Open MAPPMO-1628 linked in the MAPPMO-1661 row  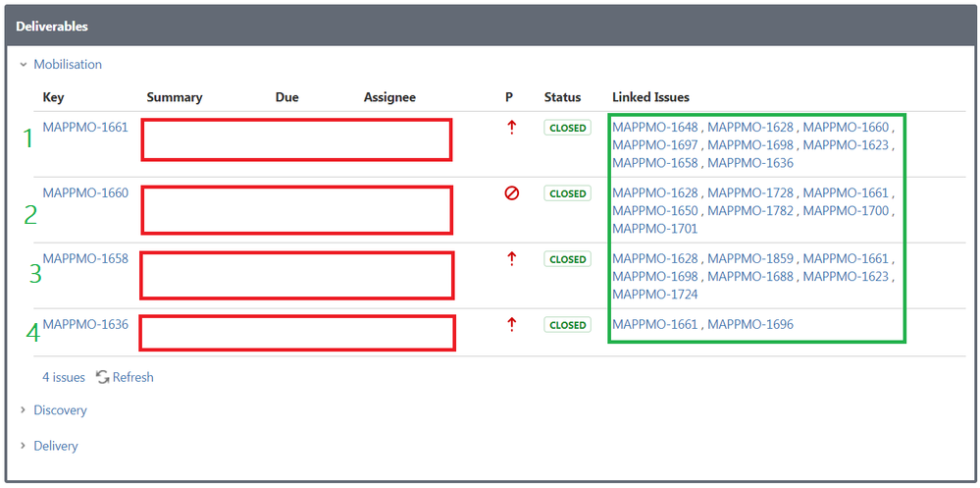[x=750, y=127]
